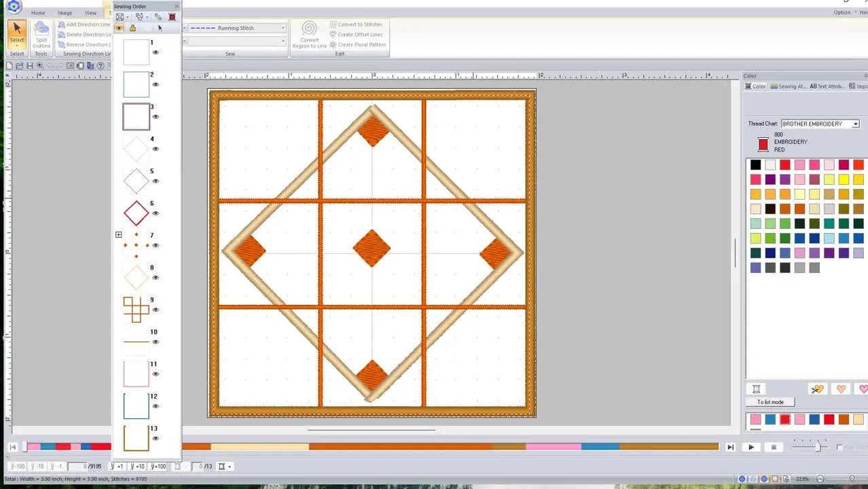This screenshot has width=868, height=489.
Task: Click Add Direction Line
Action: click(84, 24)
